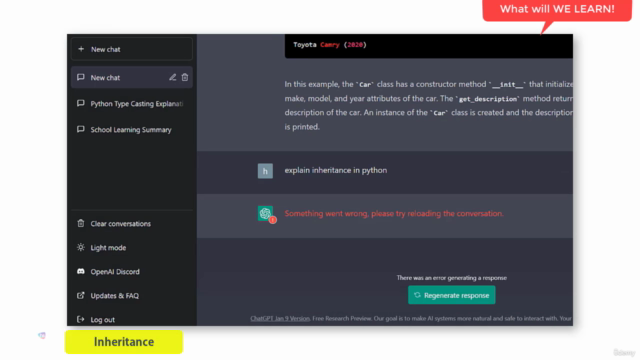Click the Toyota Camry (2020) code output
Image resolution: width=640 pixels, height=360 pixels.
(x=330, y=45)
